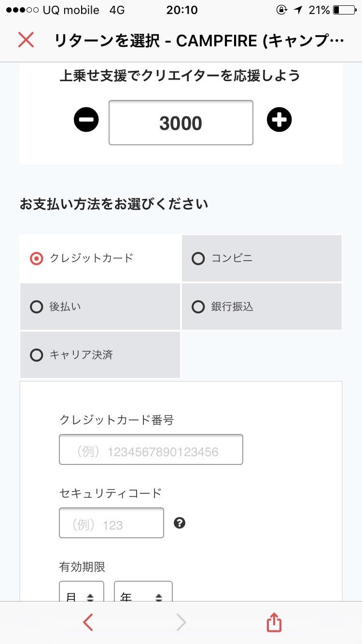362x644 pixels.
Task: Click the security code help question mark icon
Action: [180, 523]
